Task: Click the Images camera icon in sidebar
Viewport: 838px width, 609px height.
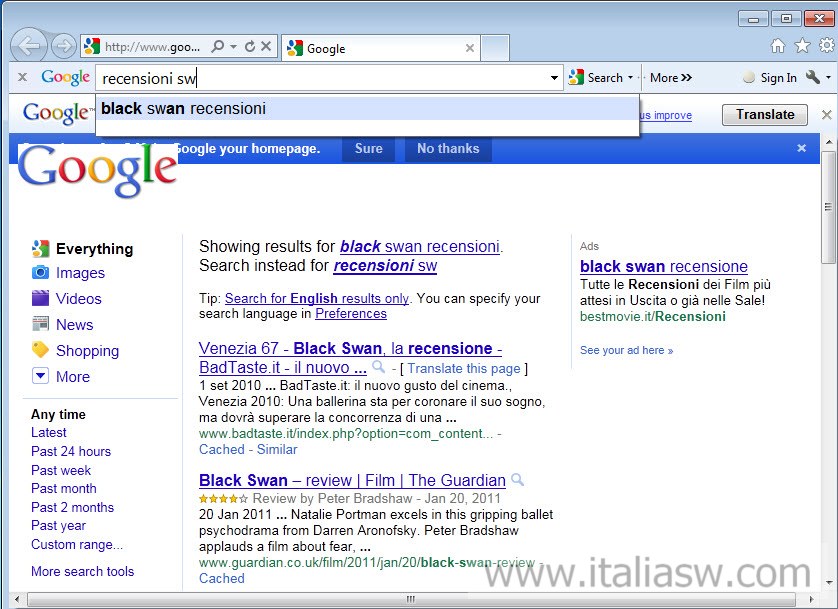Action: pos(40,272)
